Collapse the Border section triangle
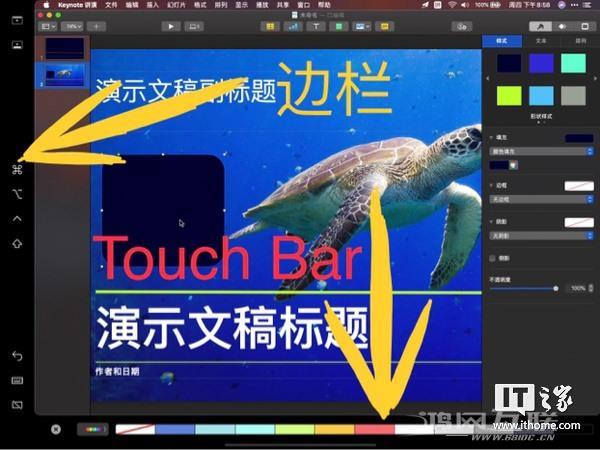The image size is (600, 450). point(491,185)
